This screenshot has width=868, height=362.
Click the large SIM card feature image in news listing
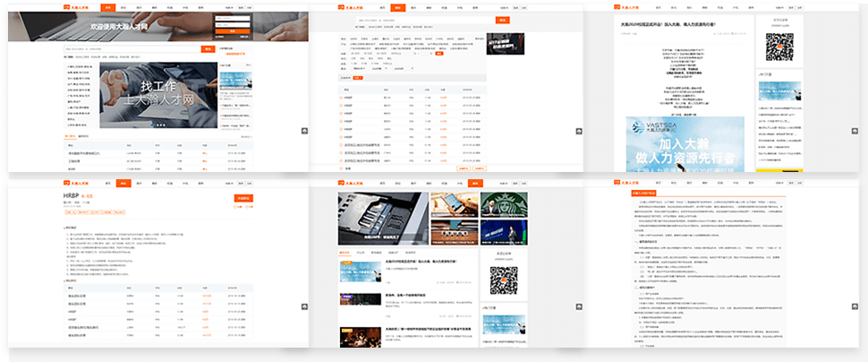pos(383,219)
